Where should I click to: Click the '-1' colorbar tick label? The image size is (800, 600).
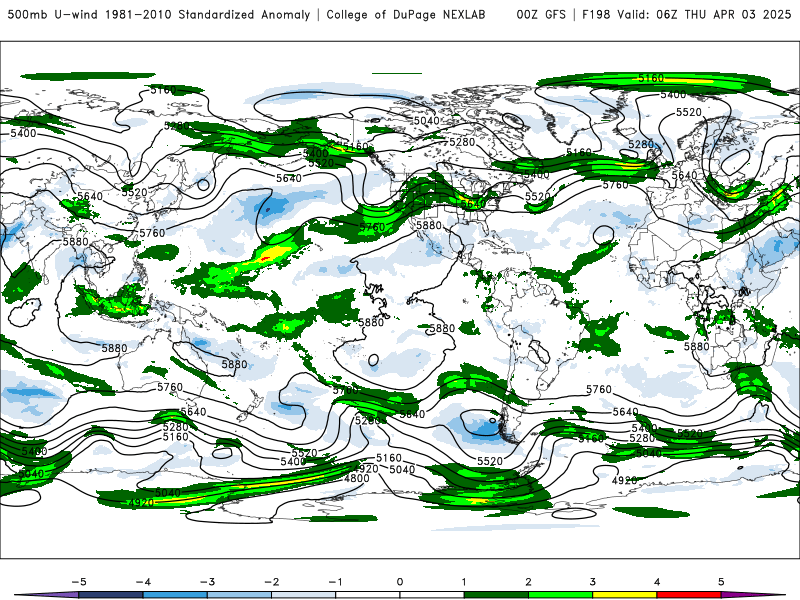coord(335,582)
